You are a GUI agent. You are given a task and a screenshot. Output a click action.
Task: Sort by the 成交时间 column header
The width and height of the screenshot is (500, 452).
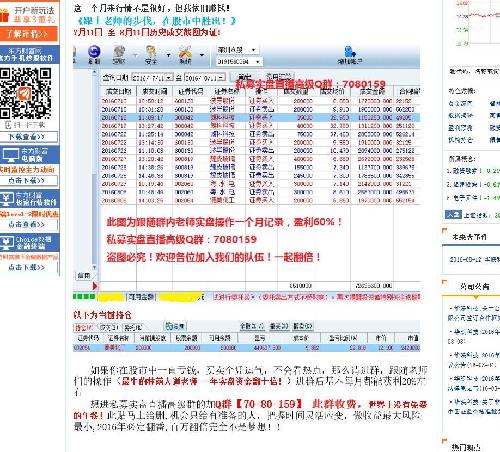click(x=154, y=91)
